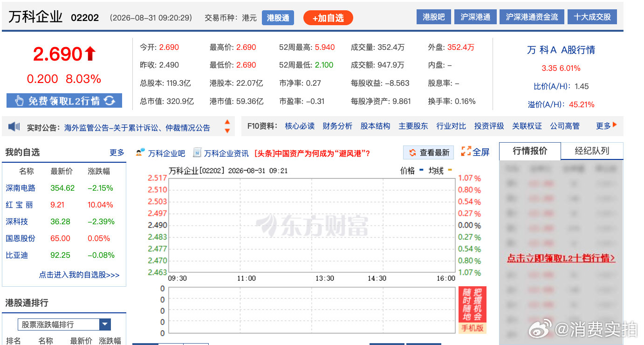This screenshot has height=345, width=644.
Task: Click 免费领取L2行情 banner button
Action: [x=64, y=101]
